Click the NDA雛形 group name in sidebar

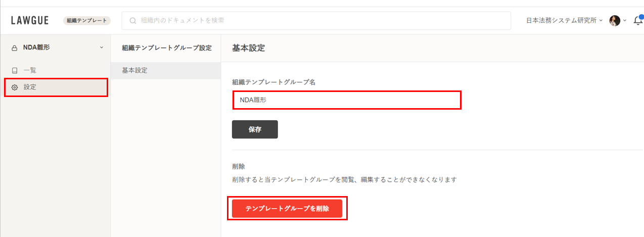click(36, 48)
